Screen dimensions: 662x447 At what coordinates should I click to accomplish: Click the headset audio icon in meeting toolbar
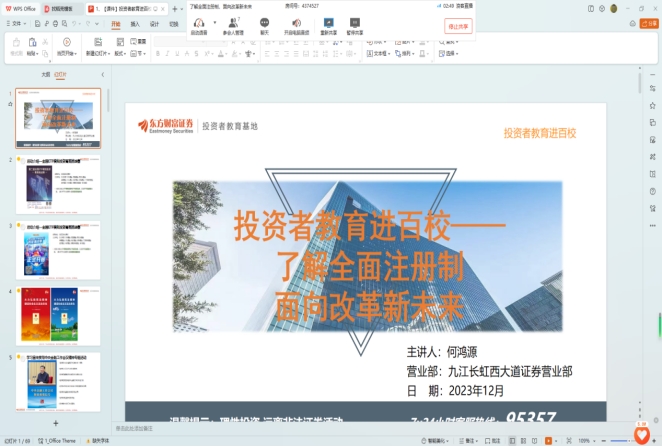pyautogui.click(x=197, y=22)
